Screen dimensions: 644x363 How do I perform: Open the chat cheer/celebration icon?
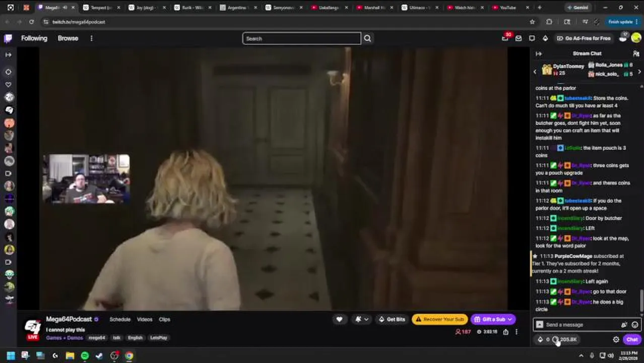coord(624,325)
